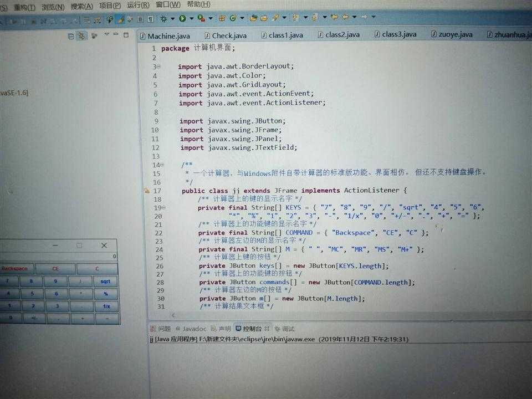Click the calculator result display field
The width and height of the screenshot is (532, 399).
[58, 257]
